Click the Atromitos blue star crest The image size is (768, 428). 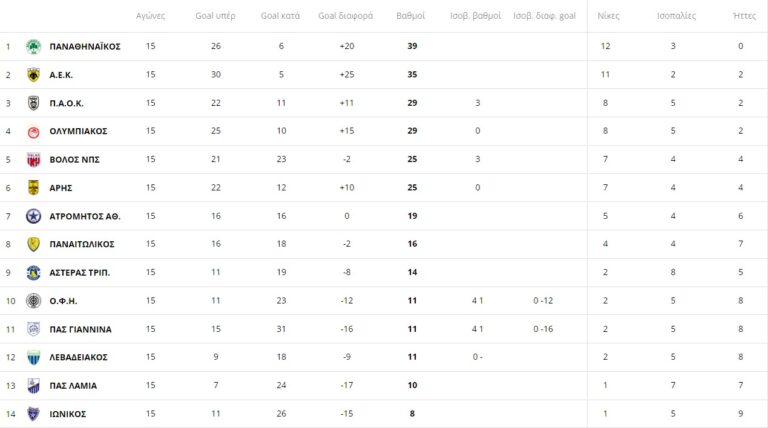tap(33, 215)
